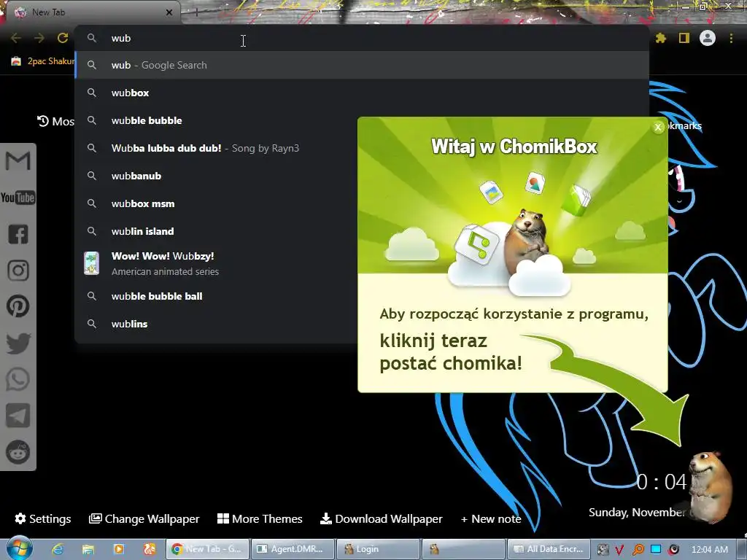
Task: Open the Windows Start menu
Action: tap(19, 548)
